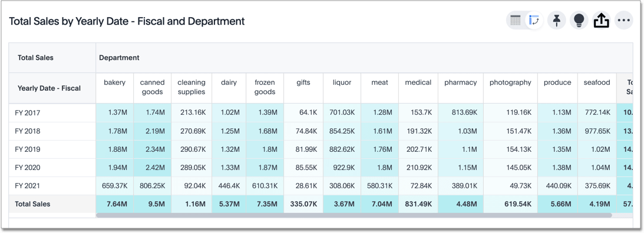This screenshot has width=644, height=233.
Task: Click the chart title text
Action: pyautogui.click(x=127, y=21)
